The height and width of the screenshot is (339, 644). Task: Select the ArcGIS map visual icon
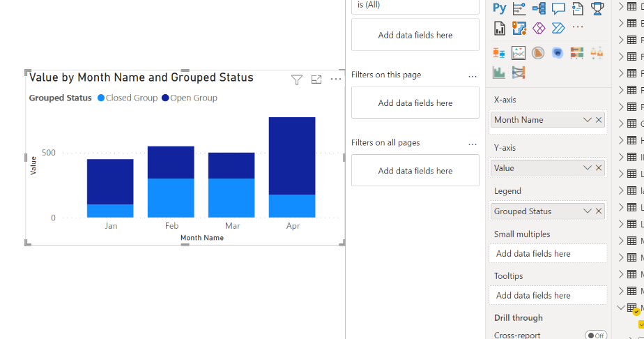tap(519, 28)
